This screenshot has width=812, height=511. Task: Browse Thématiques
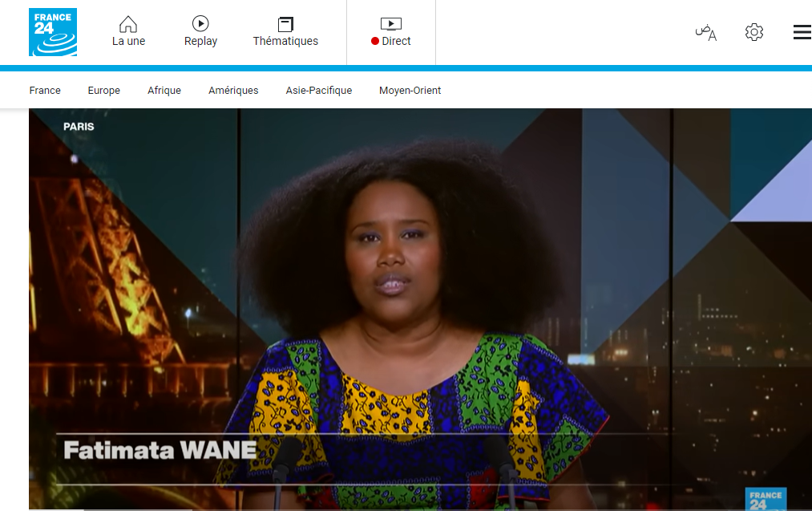(285, 41)
